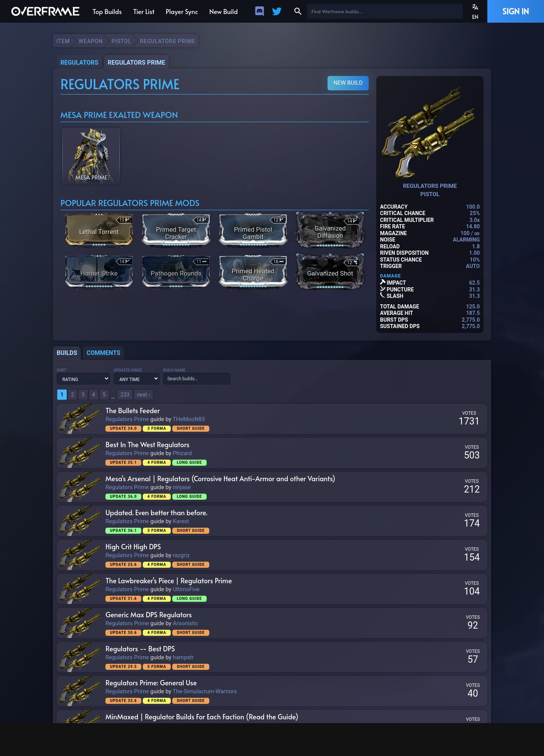
Task: Open Player Sync page
Action: (x=182, y=12)
